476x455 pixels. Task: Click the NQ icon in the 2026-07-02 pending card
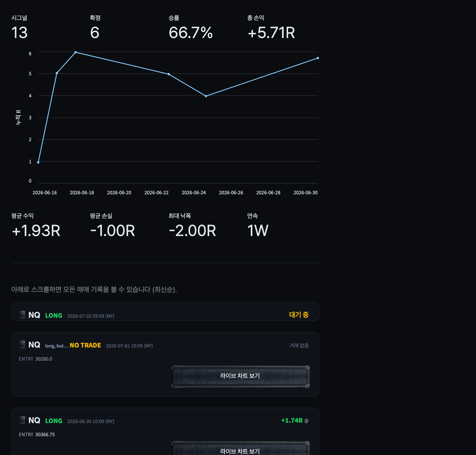pyautogui.click(x=22, y=314)
